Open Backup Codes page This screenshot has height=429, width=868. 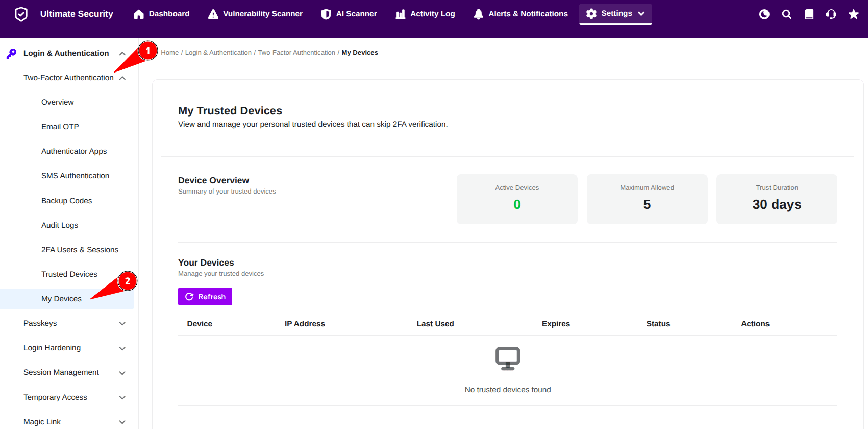(x=66, y=201)
